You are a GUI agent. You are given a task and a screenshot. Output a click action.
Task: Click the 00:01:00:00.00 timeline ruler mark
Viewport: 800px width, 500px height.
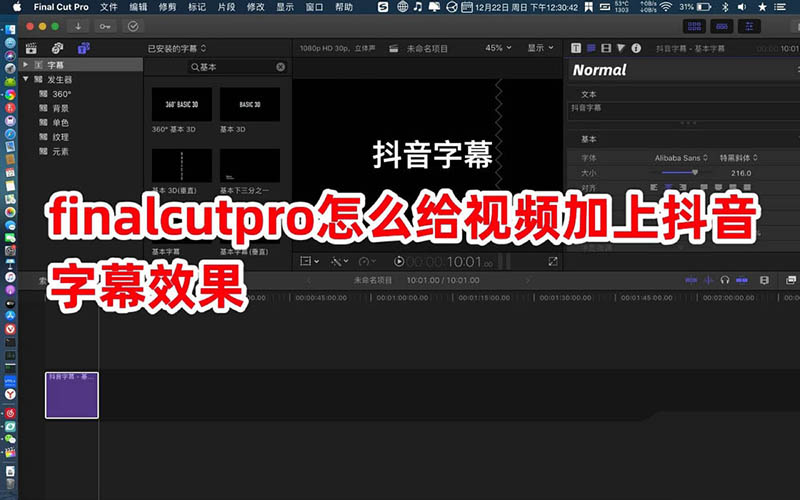(402, 297)
